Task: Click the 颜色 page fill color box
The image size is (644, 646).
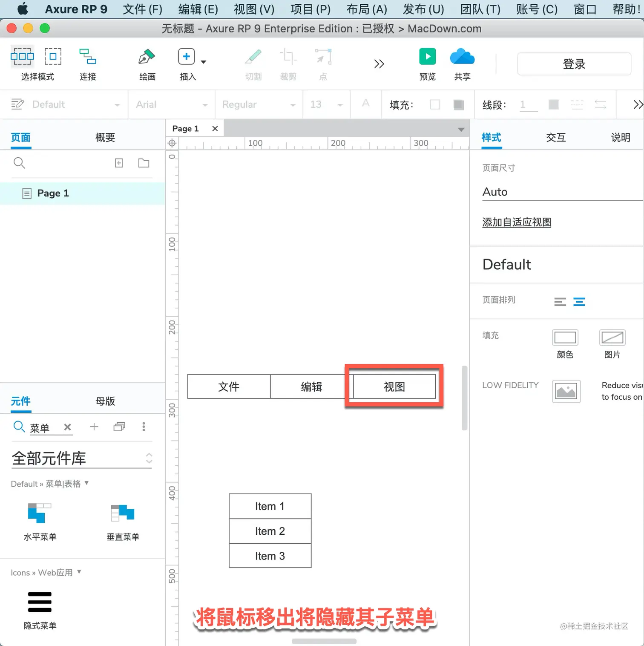Action: click(x=565, y=337)
